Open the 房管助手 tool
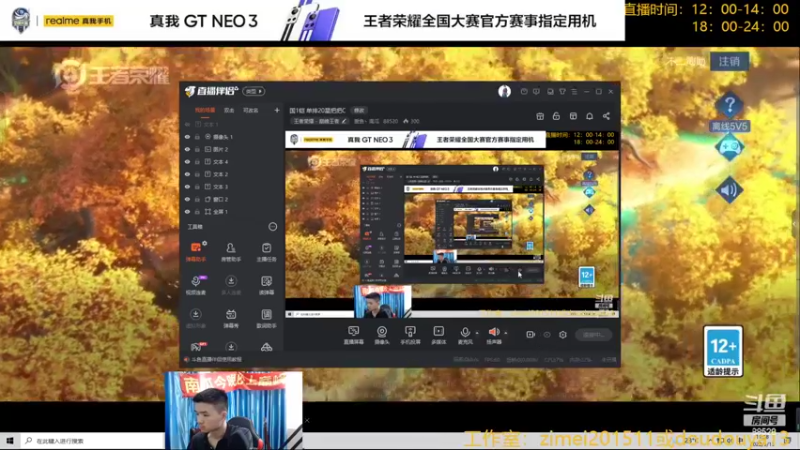The image size is (800, 450). tap(231, 252)
